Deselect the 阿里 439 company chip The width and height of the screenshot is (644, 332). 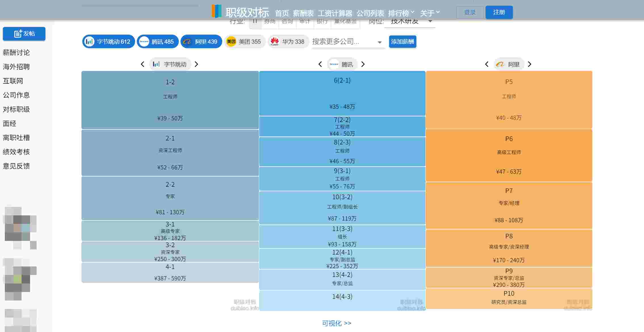coord(201,42)
